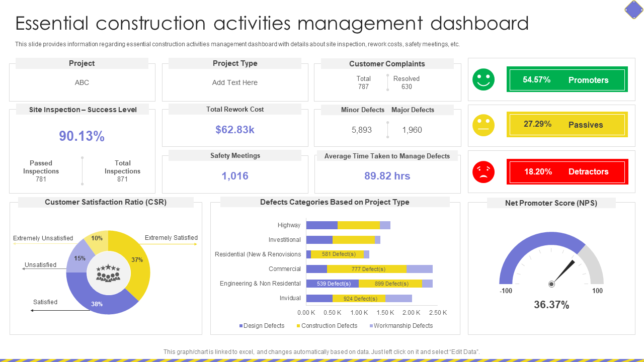This screenshot has width=644, height=362.
Task: Select the 899 Defect(s) bar segment
Action: tap(390, 284)
